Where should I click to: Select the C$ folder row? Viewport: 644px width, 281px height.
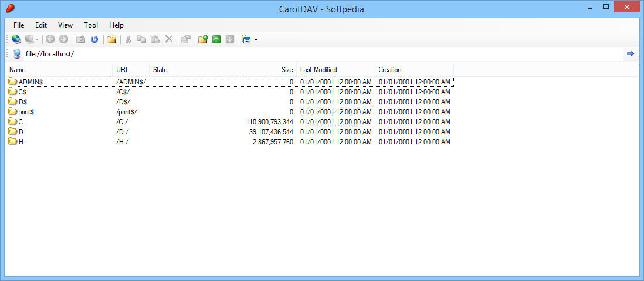[230, 92]
